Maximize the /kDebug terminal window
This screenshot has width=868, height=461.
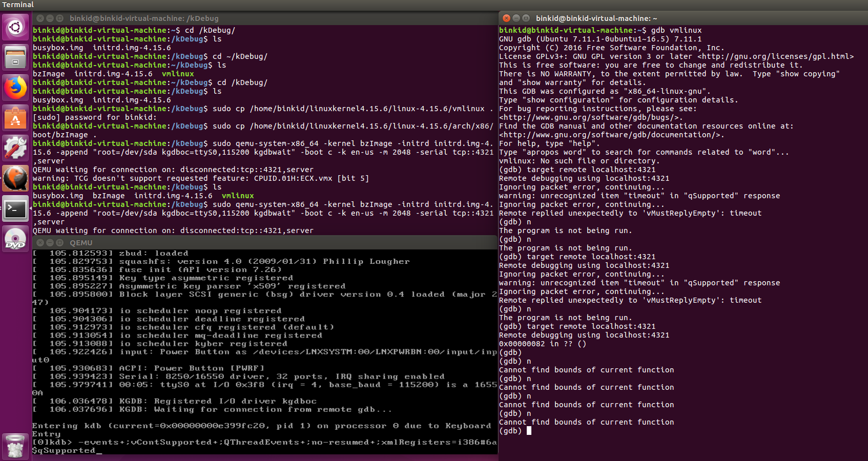59,18
